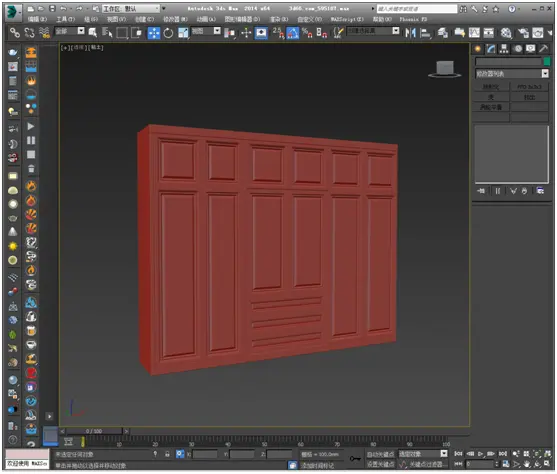This screenshot has width=557, height=474.
Task: Click the Auto Key button
Action: (380, 454)
